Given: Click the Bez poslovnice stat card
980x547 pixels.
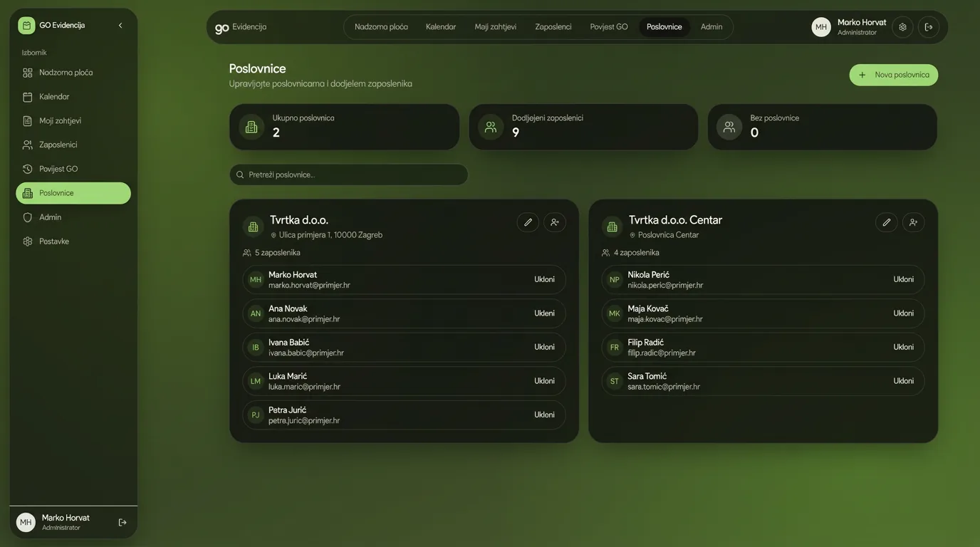Looking at the screenshot, I should click(823, 127).
